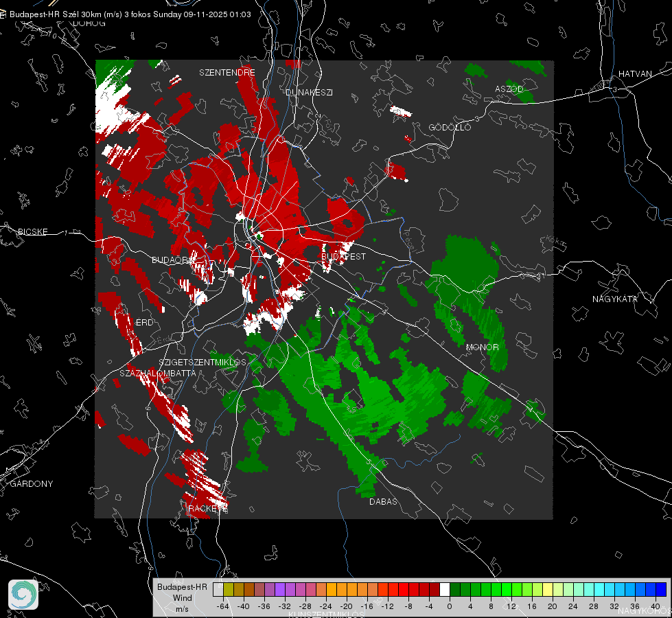
Task: Click the legend's m/s unit label
Action: (x=182, y=609)
